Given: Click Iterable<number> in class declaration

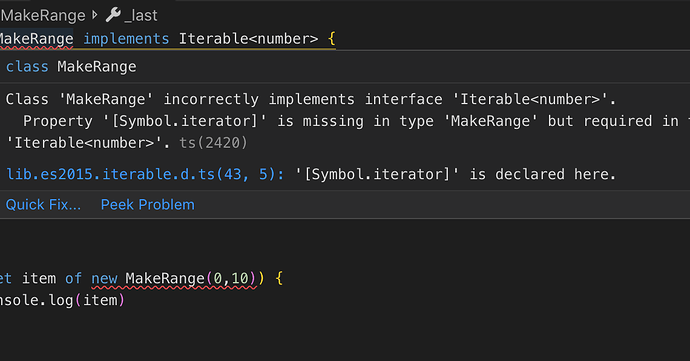Looking at the screenshot, I should point(248,39).
